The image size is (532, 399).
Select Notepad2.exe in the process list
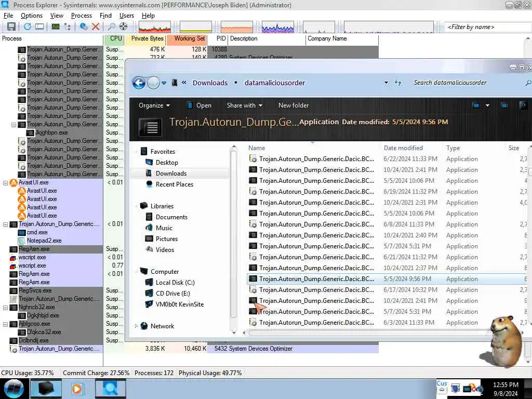(44, 241)
